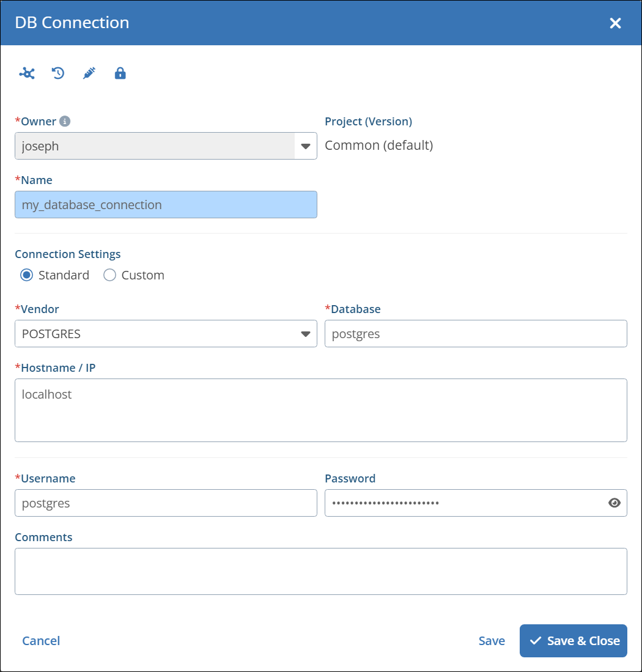
Task: Click the Save link
Action: pos(492,641)
